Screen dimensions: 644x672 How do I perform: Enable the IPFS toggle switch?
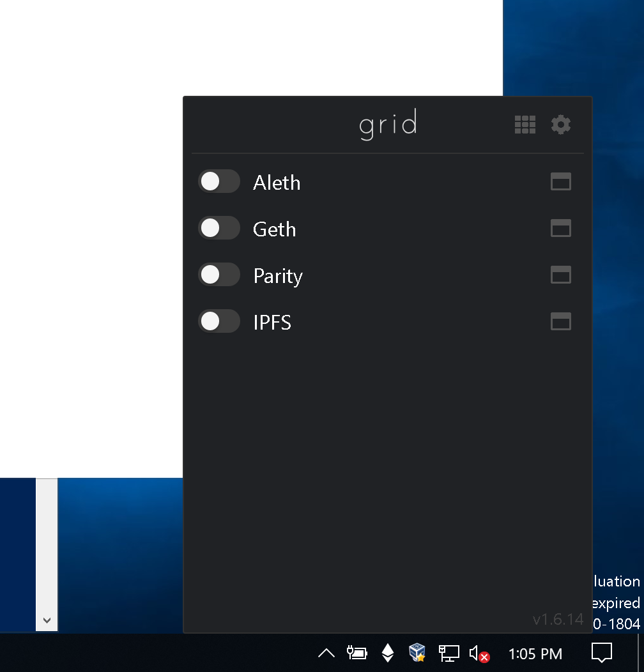point(219,321)
